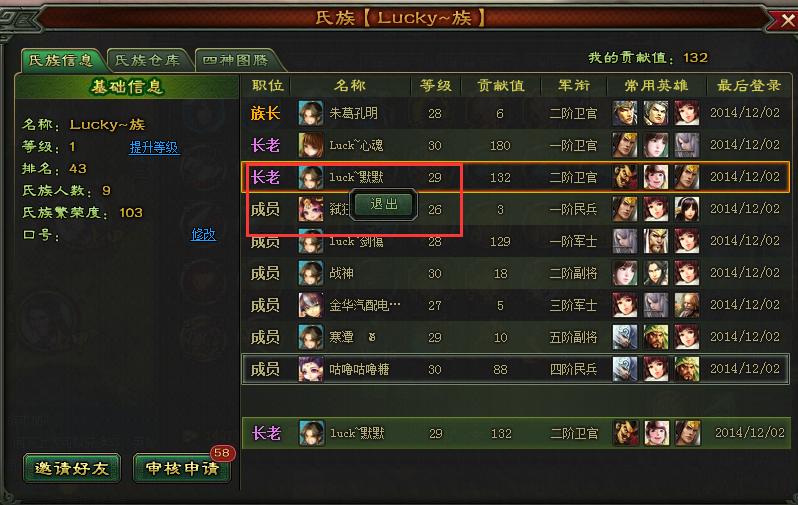This screenshot has height=505, width=798.
Task: Switch to the 四神图腾 tab
Action: point(235,61)
